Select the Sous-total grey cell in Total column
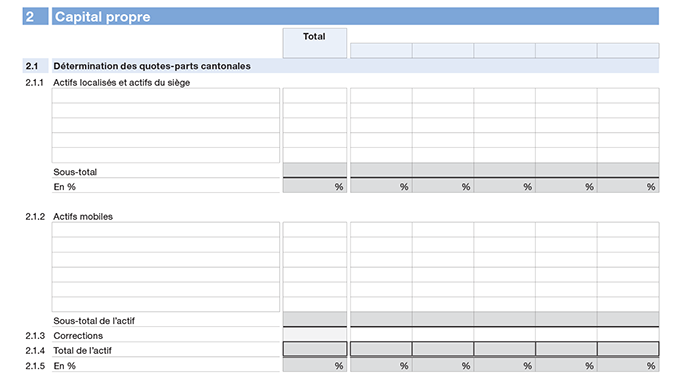This screenshot has width=682, height=379. pyautogui.click(x=314, y=170)
